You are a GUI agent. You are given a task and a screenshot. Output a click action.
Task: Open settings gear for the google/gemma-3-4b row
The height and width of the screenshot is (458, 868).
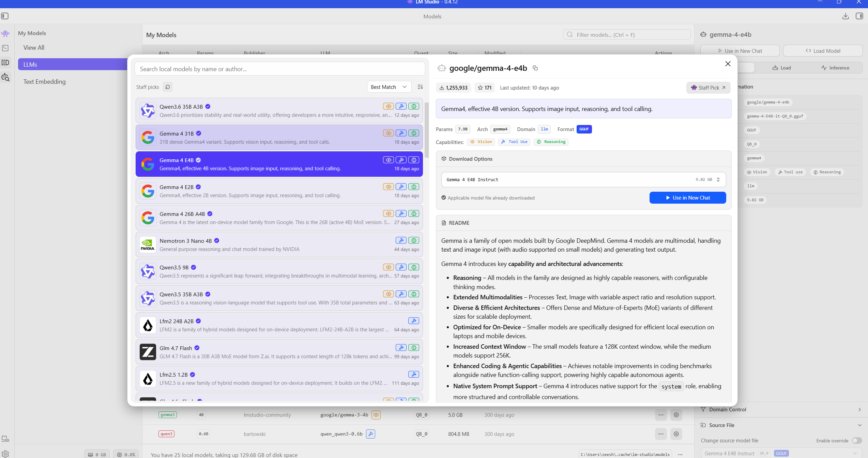[x=676, y=415]
